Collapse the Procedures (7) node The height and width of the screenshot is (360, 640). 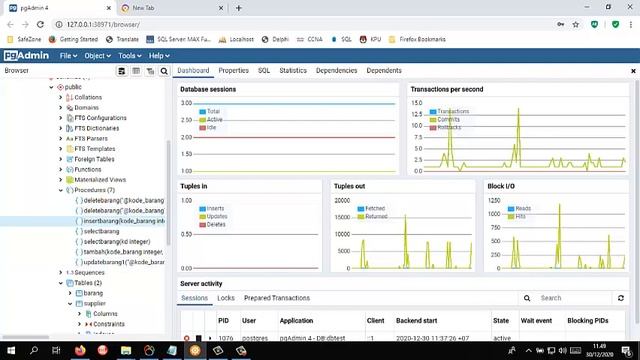coord(60,190)
